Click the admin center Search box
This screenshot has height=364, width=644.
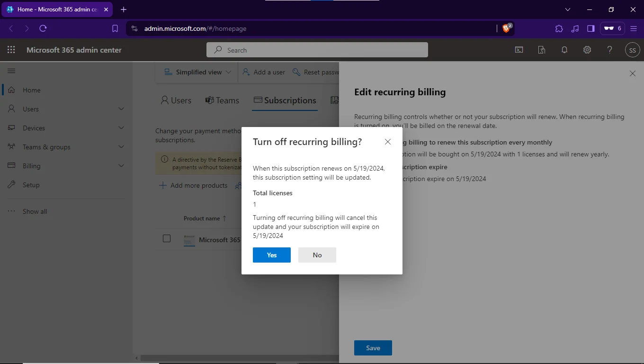[317, 50]
